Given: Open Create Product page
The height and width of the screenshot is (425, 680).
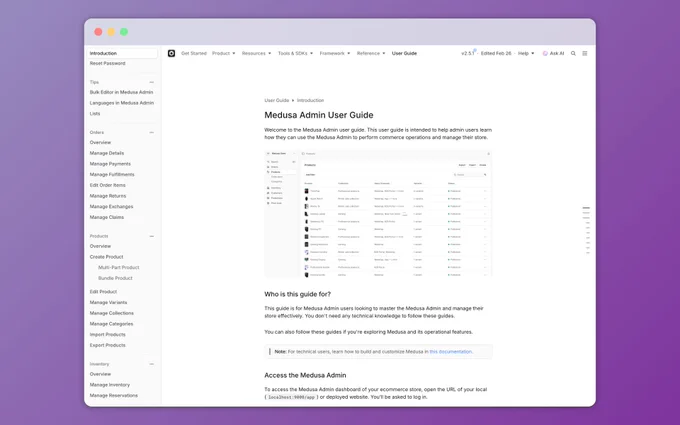Looking at the screenshot, I should (106, 257).
